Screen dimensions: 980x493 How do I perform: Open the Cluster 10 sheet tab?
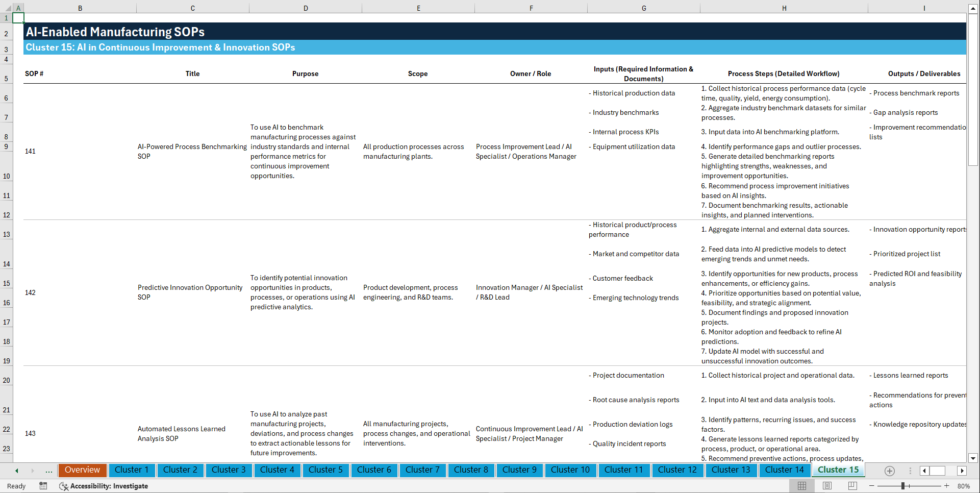570,470
